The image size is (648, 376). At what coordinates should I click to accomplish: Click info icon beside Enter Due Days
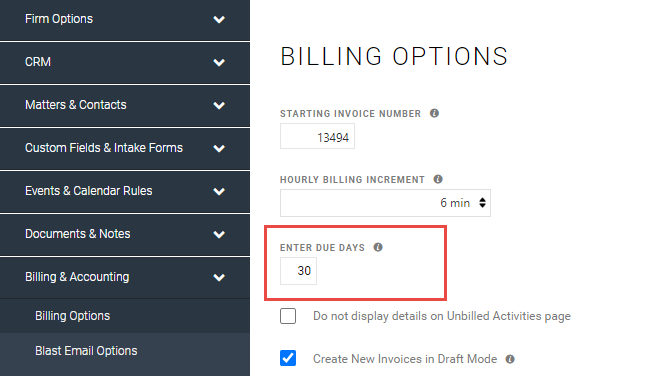[x=378, y=247]
